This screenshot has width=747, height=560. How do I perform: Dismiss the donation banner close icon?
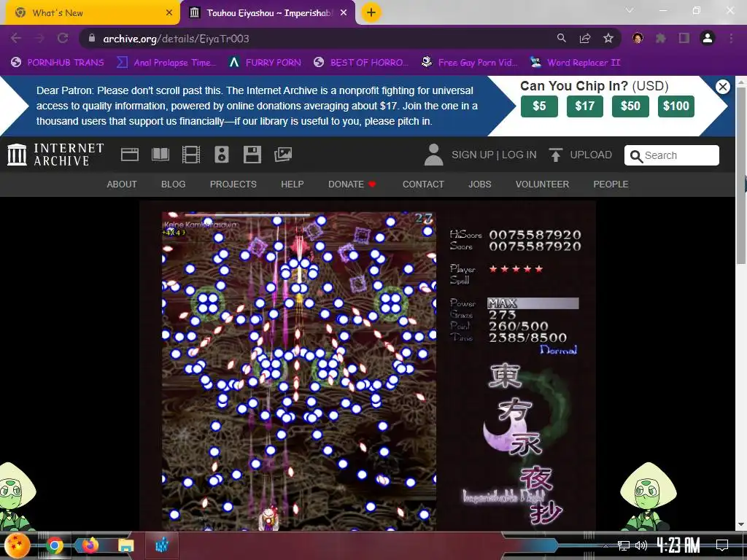(x=723, y=87)
